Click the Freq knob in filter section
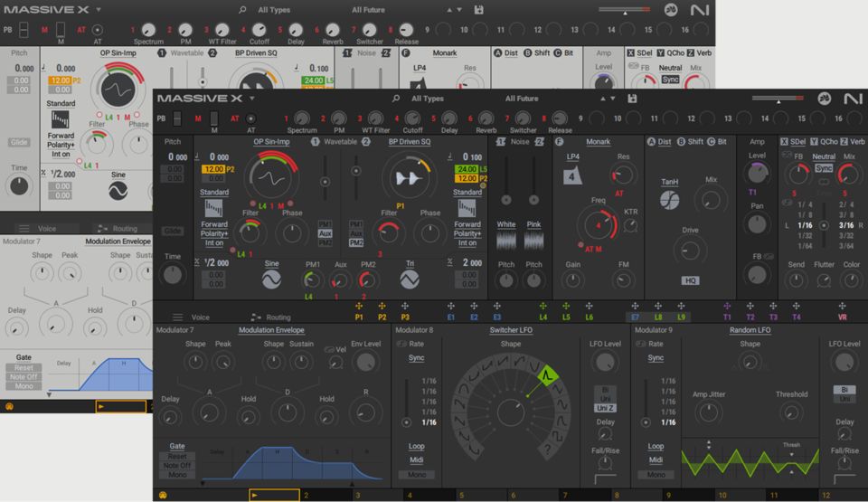Viewport: 868px width, 502px height. coord(599,223)
